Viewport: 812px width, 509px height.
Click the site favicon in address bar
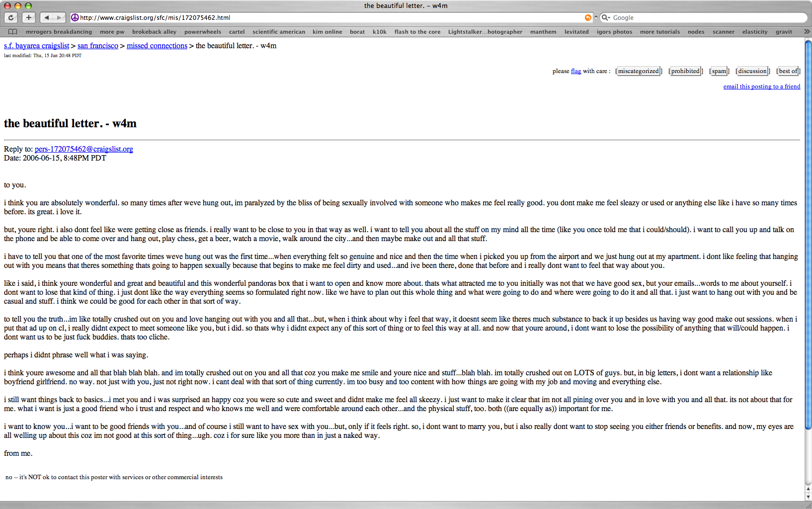pyautogui.click(x=75, y=17)
